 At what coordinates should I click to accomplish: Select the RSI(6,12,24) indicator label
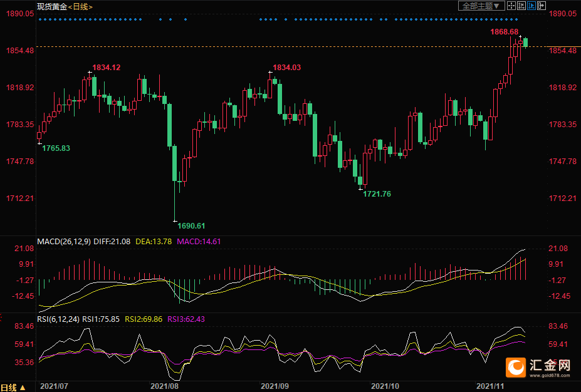58,319
